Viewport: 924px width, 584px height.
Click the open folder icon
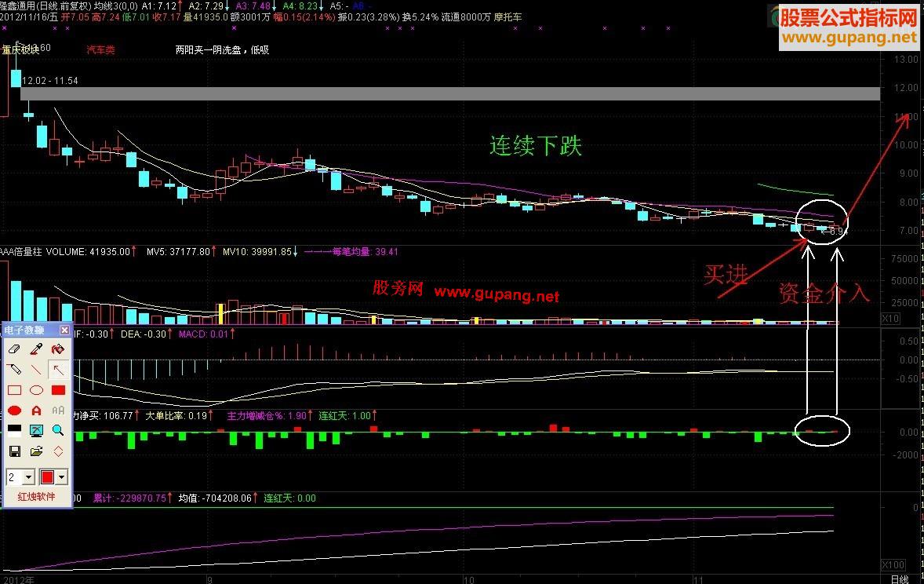click(x=37, y=451)
